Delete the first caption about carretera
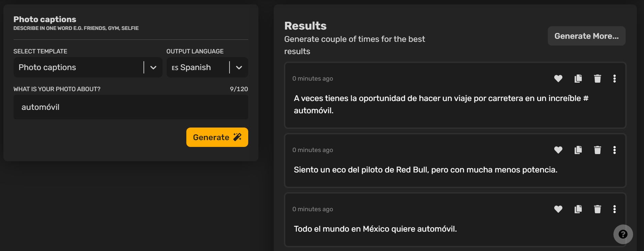Image resolution: width=644 pixels, height=251 pixels. click(x=597, y=79)
